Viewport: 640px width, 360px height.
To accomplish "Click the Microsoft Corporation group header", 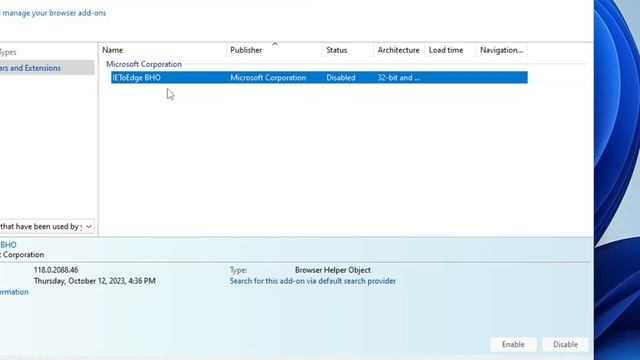I will coord(144,64).
